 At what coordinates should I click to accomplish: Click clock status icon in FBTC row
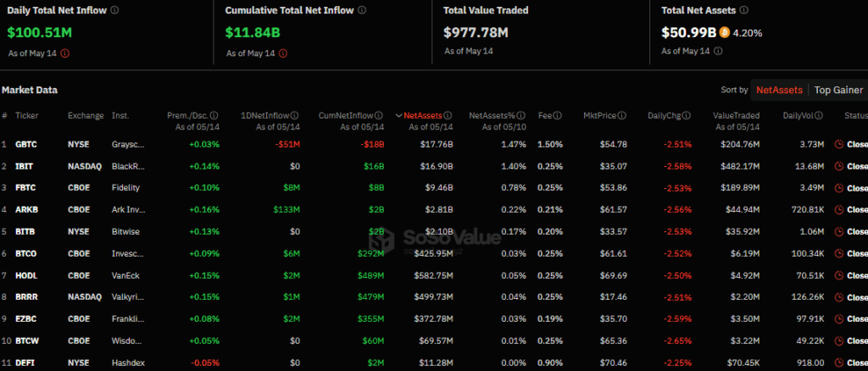pos(839,188)
